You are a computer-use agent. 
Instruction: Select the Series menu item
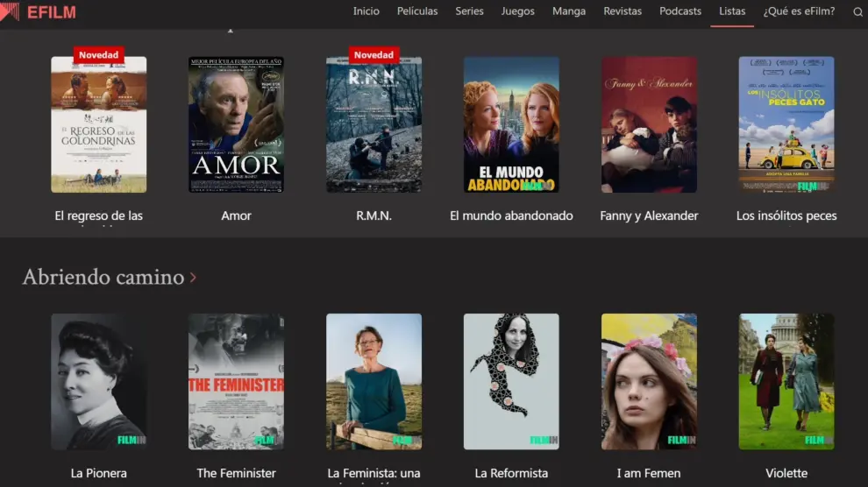coord(469,11)
